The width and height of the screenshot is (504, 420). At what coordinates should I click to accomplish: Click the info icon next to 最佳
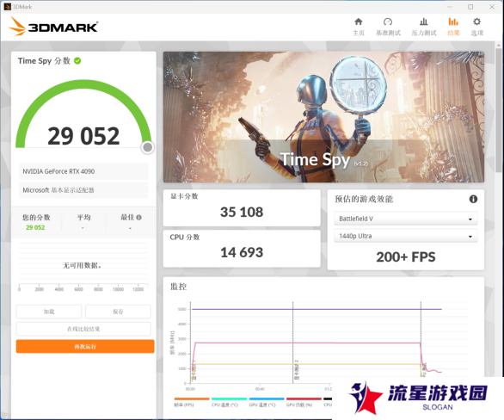coord(138,218)
